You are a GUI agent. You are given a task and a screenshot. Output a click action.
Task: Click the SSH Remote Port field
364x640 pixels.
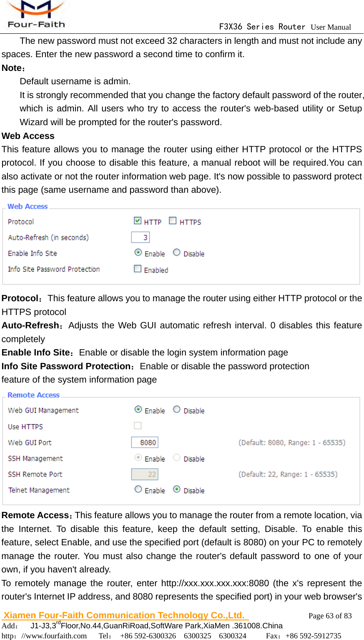click(145, 474)
